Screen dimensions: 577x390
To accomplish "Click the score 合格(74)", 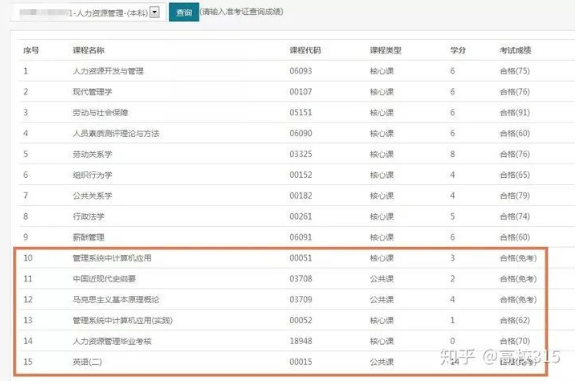I will (515, 216).
